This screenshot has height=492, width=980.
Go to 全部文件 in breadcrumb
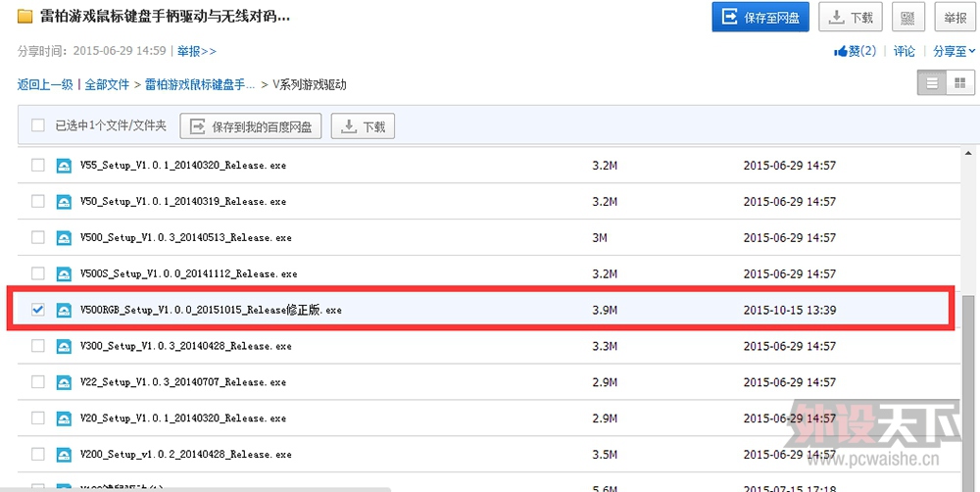[x=107, y=85]
